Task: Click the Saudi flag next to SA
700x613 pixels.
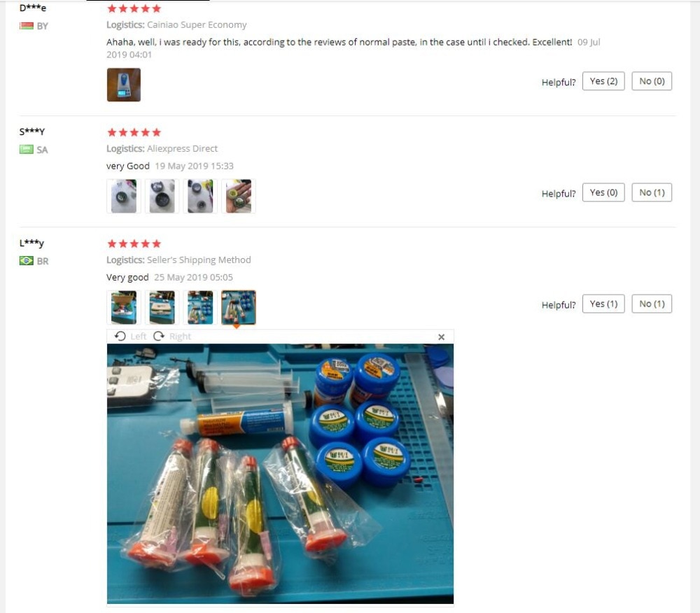Action: (27, 150)
